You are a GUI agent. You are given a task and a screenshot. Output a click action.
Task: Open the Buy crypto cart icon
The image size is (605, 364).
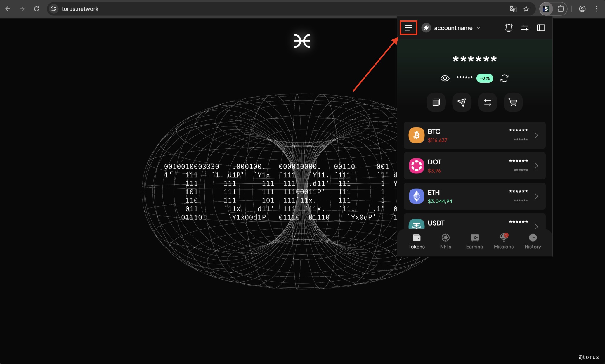coord(513,102)
